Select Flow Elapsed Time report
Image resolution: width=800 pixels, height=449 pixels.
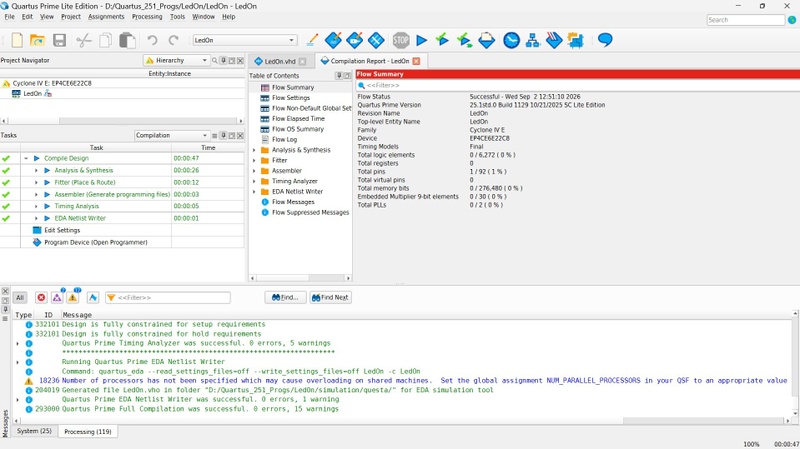tap(298, 119)
